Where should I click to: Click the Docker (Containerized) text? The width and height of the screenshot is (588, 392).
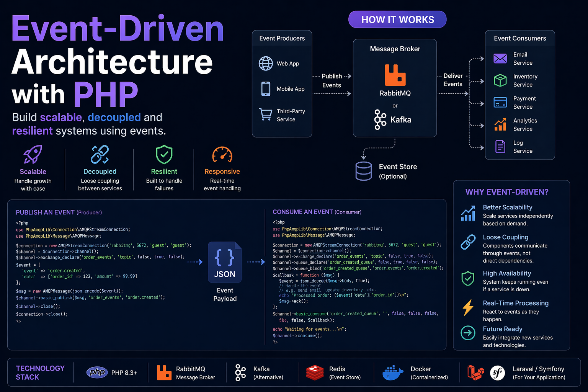pyautogui.click(x=429, y=373)
